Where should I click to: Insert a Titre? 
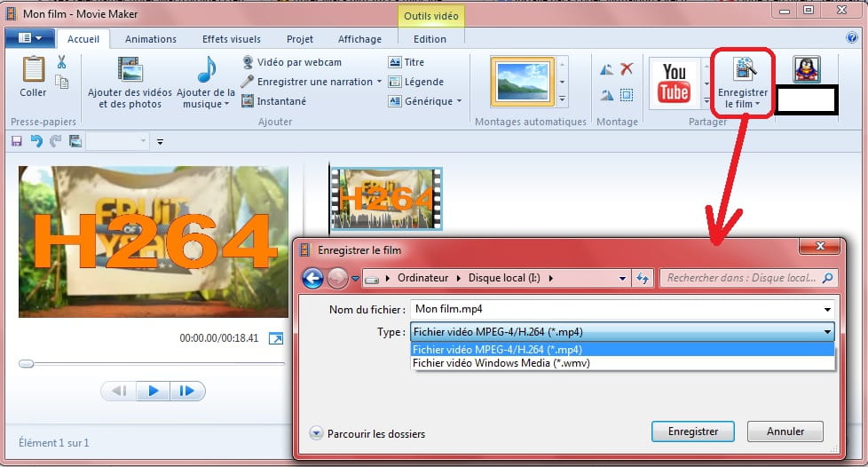tap(406, 62)
